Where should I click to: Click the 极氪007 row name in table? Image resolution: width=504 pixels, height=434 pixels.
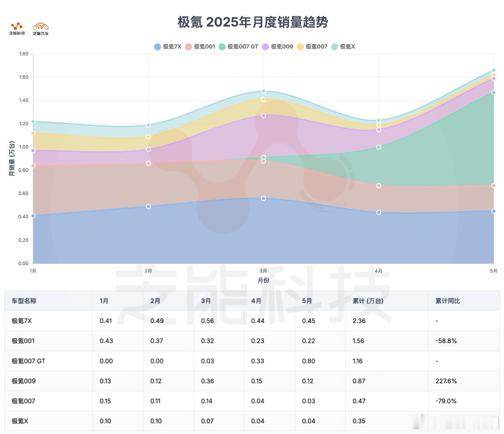[x=23, y=401]
